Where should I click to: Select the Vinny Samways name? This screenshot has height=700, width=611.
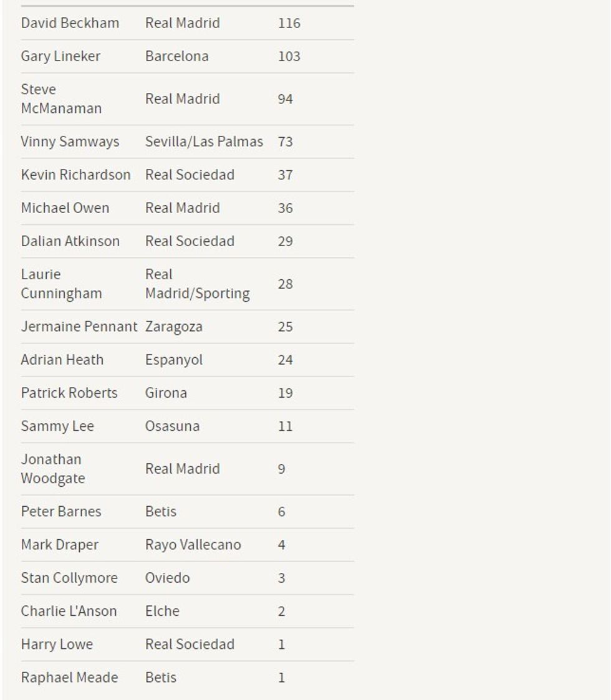point(70,142)
